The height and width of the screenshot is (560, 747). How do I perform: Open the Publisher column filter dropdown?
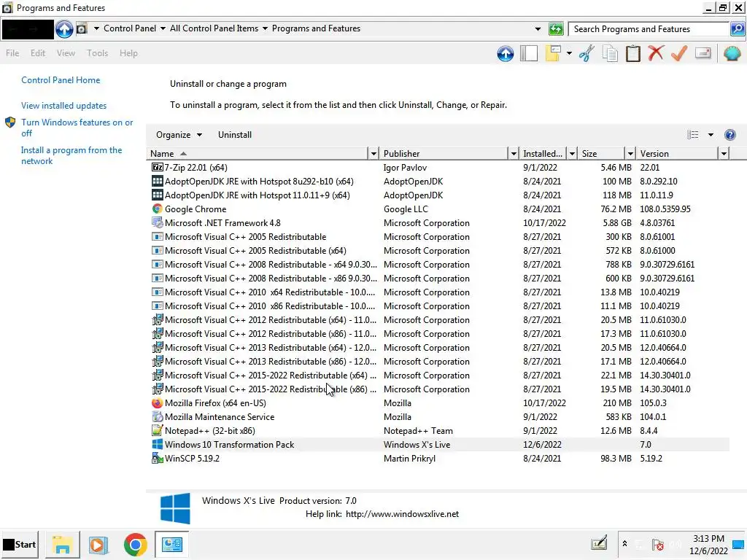pyautogui.click(x=513, y=153)
